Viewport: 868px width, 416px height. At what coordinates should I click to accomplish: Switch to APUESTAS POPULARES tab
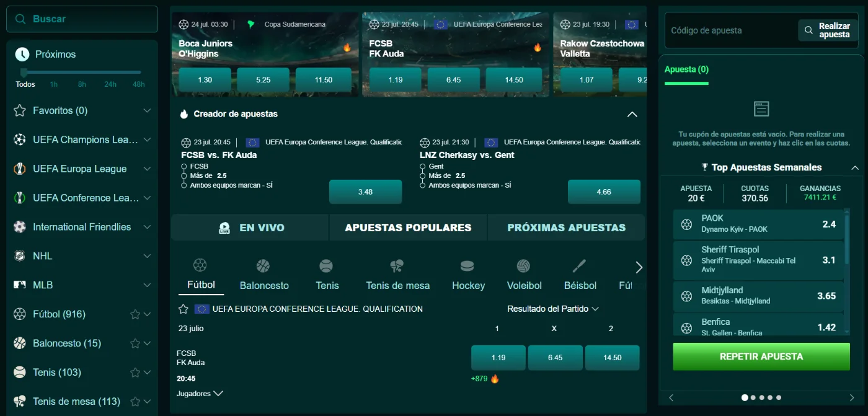pos(408,228)
